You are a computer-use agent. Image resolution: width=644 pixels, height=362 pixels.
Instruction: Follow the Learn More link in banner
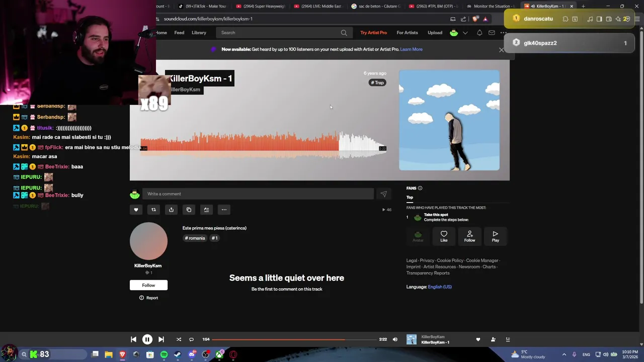(411, 49)
